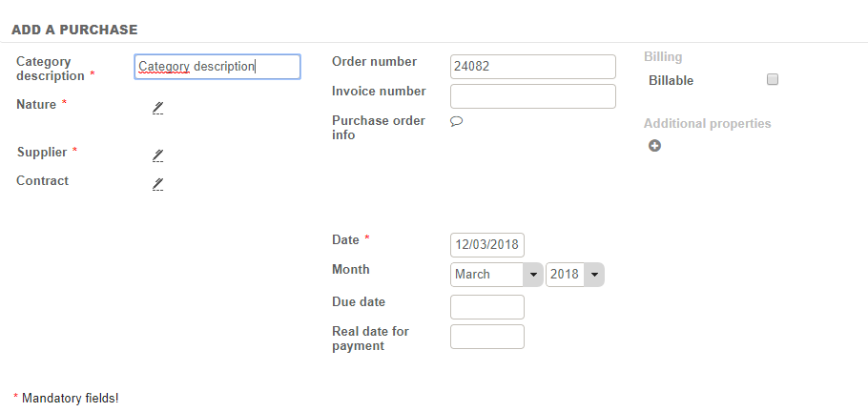
Task: Add an additional property with plus icon
Action: [654, 146]
